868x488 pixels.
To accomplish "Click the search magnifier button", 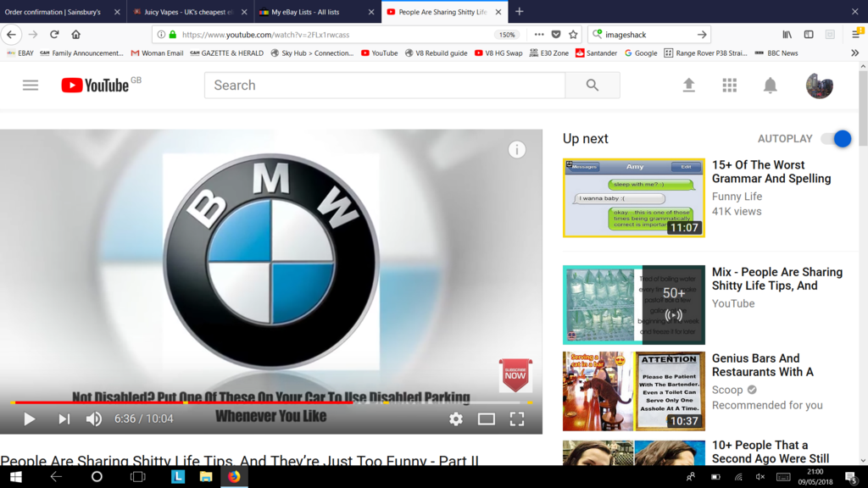I will coord(592,85).
